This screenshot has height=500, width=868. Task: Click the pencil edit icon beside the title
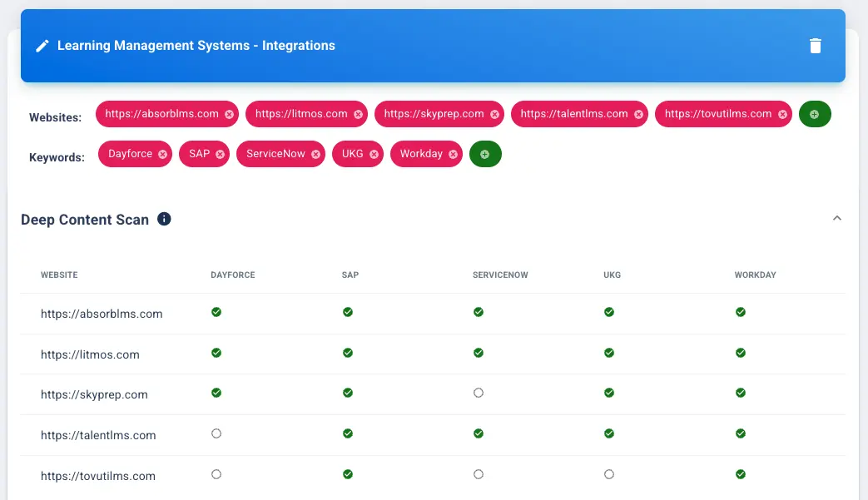(x=42, y=46)
